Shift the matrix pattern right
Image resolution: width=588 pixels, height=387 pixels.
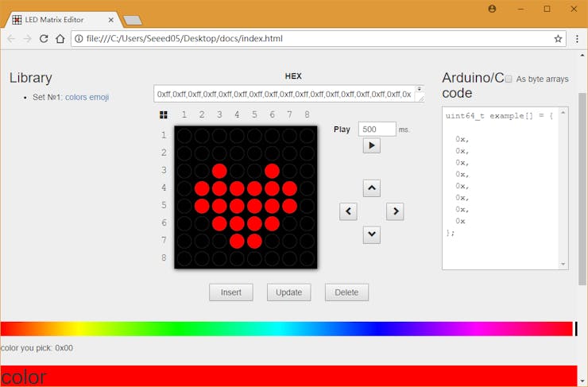coord(395,211)
